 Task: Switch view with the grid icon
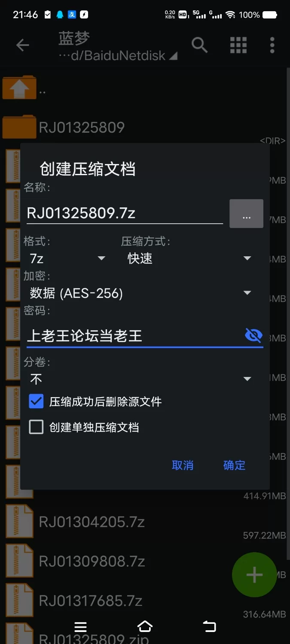click(238, 45)
